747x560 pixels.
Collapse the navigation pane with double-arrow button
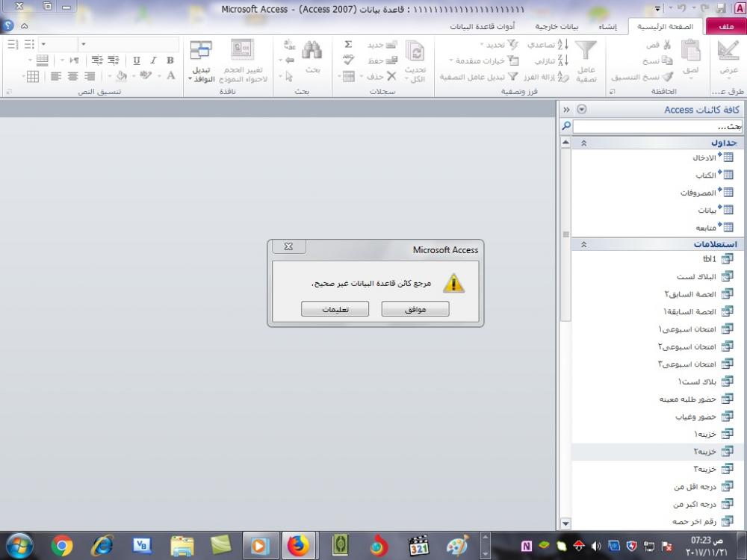[566, 110]
